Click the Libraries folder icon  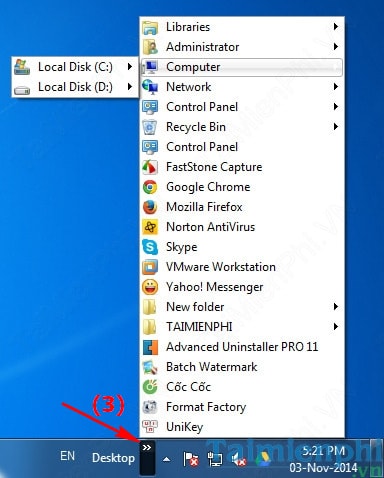(x=150, y=27)
